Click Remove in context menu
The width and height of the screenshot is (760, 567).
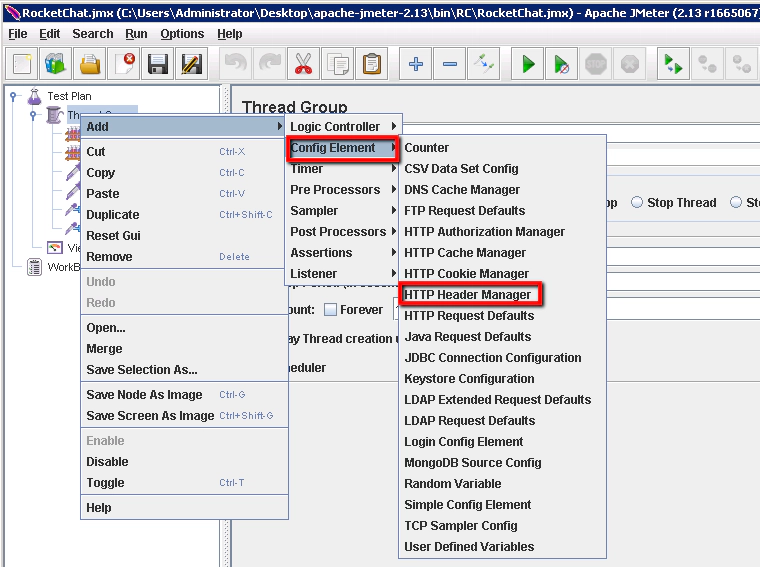point(184,257)
